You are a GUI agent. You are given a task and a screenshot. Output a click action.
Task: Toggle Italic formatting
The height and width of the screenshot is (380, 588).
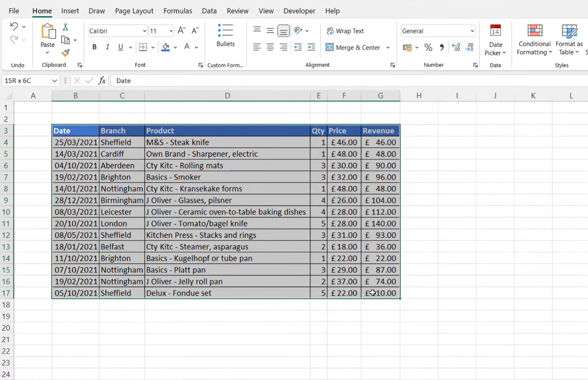point(107,47)
